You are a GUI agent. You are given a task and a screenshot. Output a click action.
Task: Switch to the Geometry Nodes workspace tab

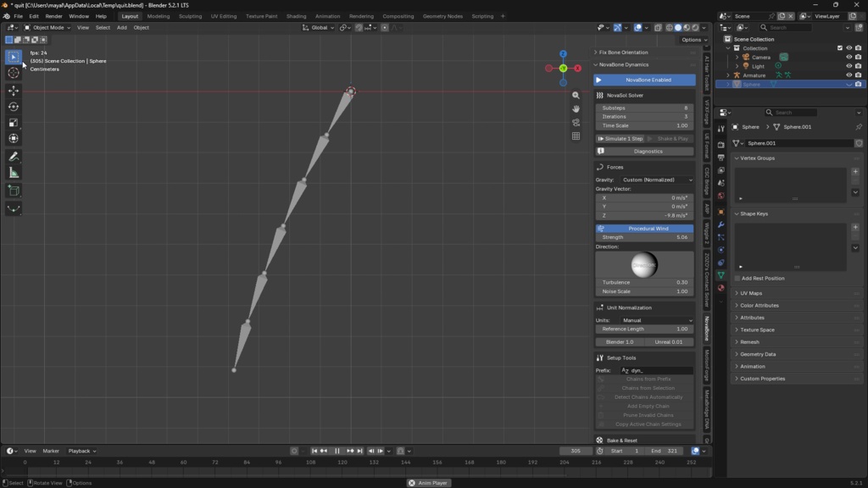tap(442, 16)
